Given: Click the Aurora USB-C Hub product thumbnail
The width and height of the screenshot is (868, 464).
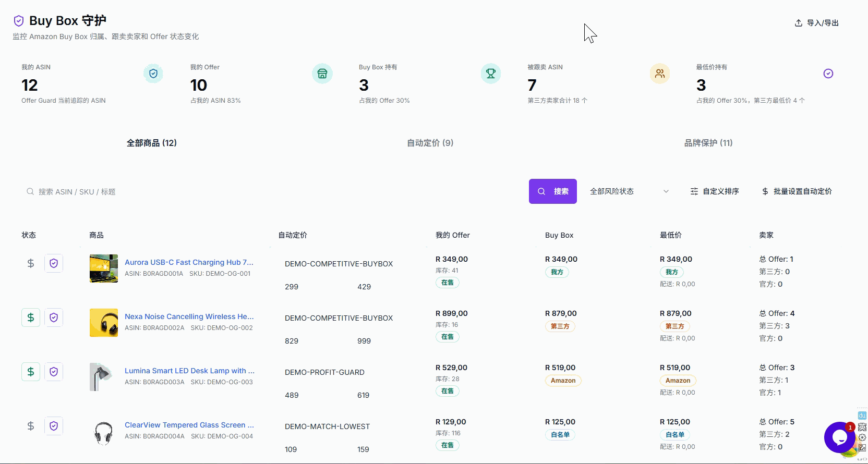Looking at the screenshot, I should click(104, 268).
